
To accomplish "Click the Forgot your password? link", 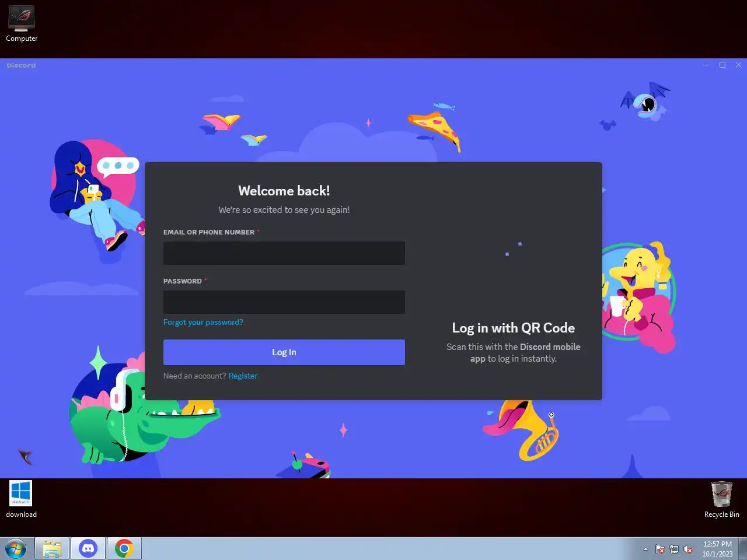I will point(203,322).
